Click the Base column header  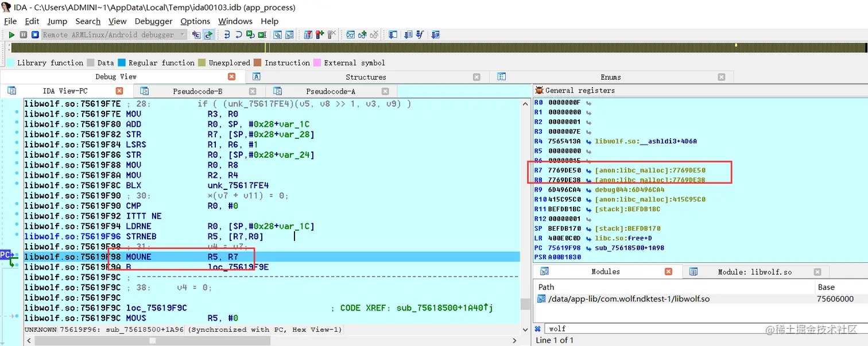[x=840, y=287]
